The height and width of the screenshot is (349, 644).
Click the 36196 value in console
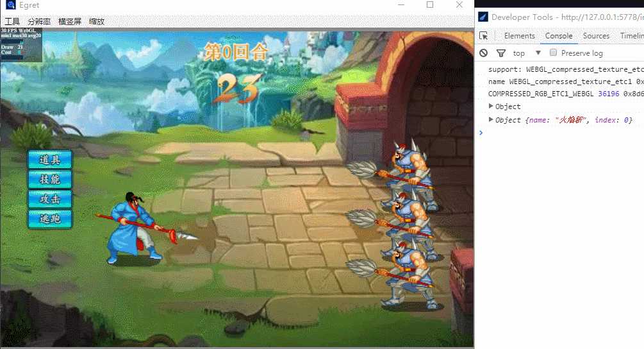point(608,94)
